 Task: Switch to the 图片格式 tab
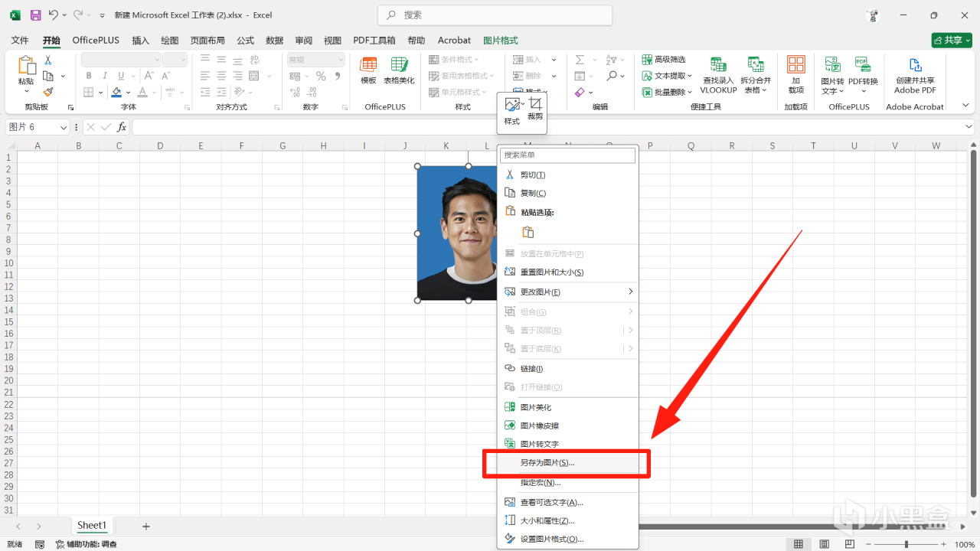point(501,41)
